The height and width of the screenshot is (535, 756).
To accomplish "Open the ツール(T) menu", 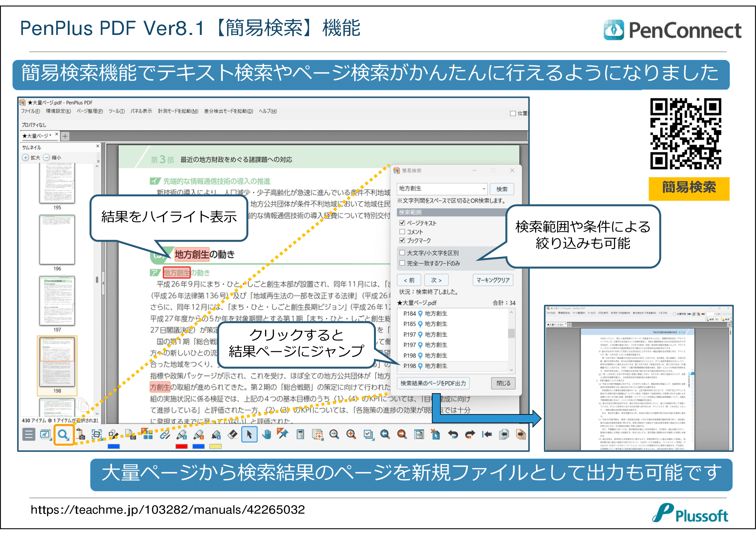I will point(117,111).
